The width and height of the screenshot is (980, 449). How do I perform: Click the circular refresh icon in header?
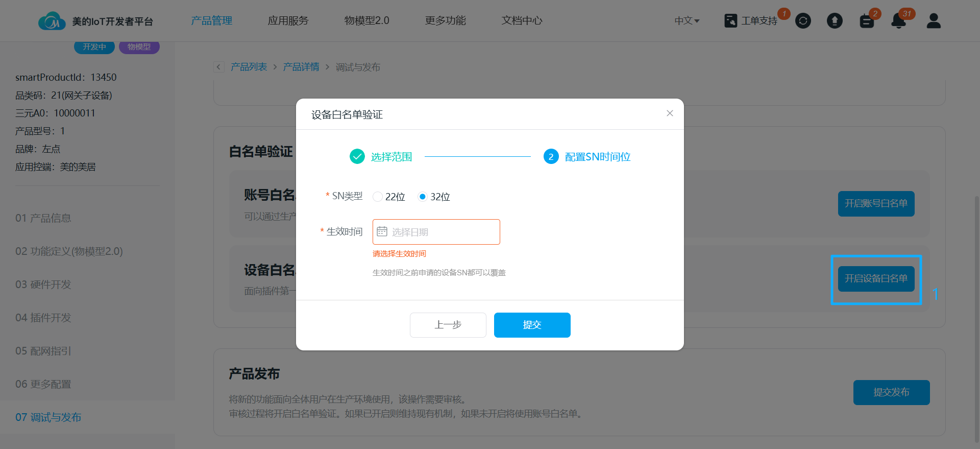803,21
